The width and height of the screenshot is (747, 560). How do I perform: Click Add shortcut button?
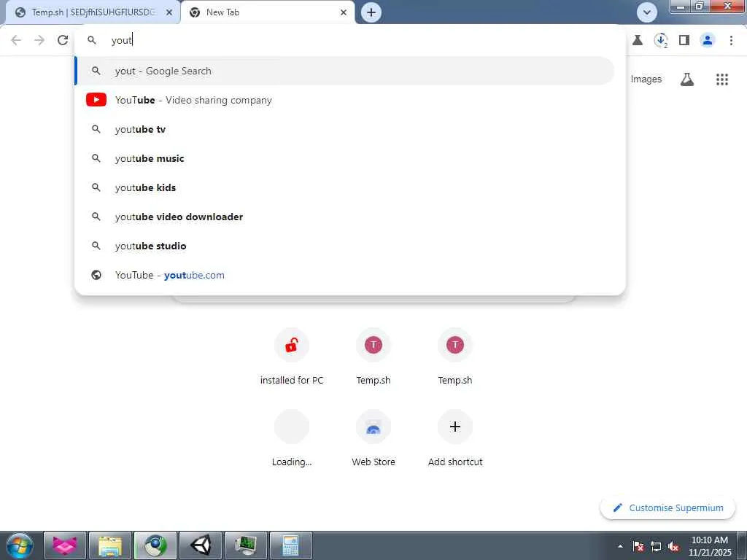tap(455, 438)
